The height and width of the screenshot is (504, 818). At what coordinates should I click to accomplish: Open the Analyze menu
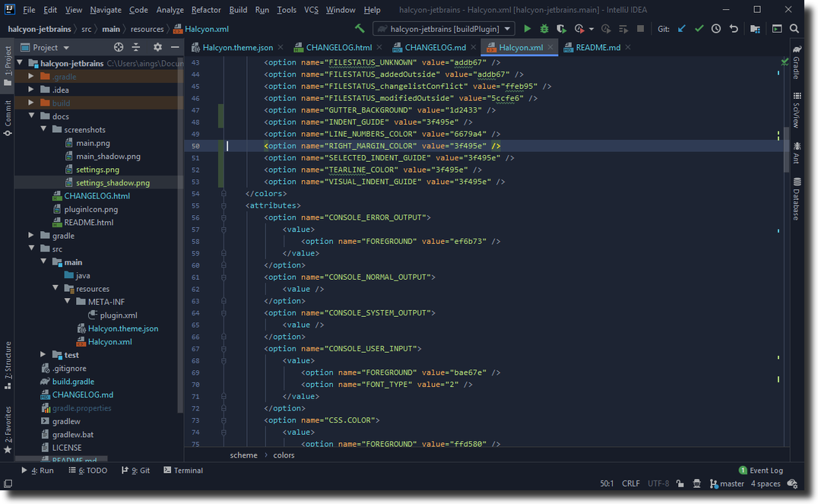170,10
